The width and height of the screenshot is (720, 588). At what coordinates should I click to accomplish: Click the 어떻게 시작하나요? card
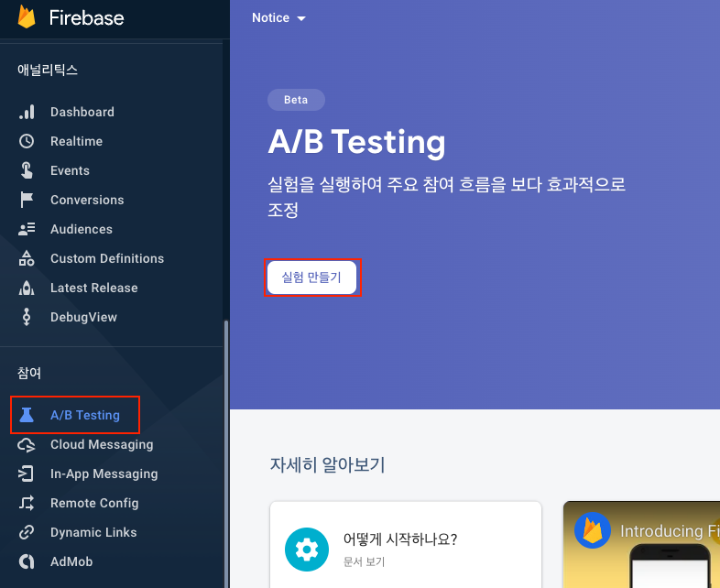click(x=406, y=545)
